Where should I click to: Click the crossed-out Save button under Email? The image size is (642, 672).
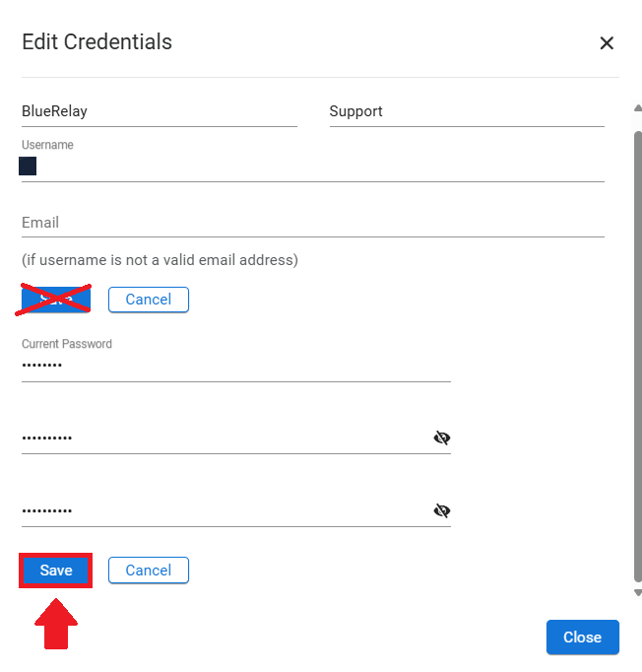[56, 300]
